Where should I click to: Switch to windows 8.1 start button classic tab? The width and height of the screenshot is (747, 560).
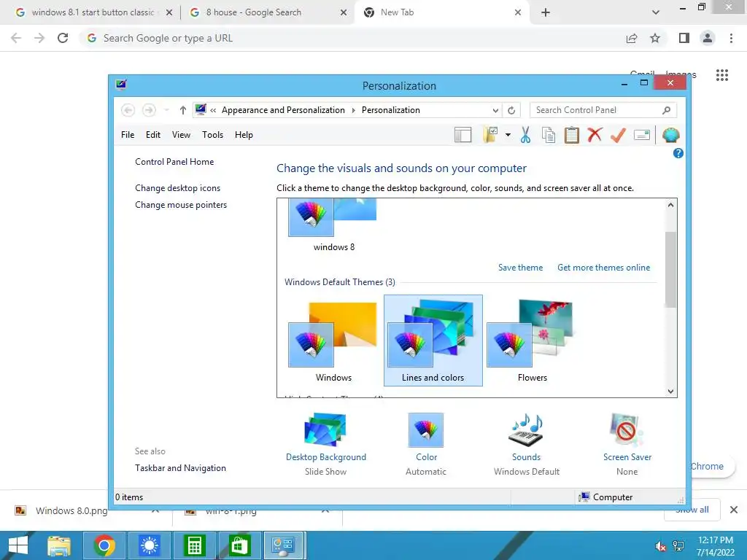(x=93, y=12)
